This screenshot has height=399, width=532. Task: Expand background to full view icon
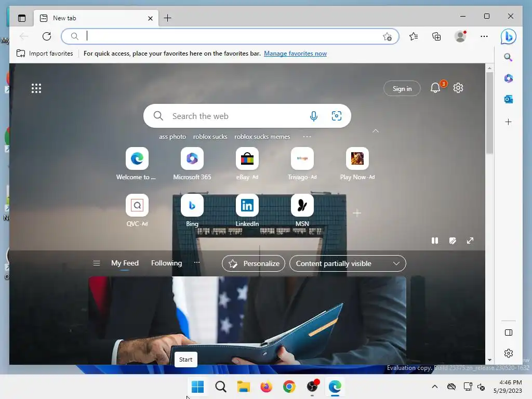point(470,241)
